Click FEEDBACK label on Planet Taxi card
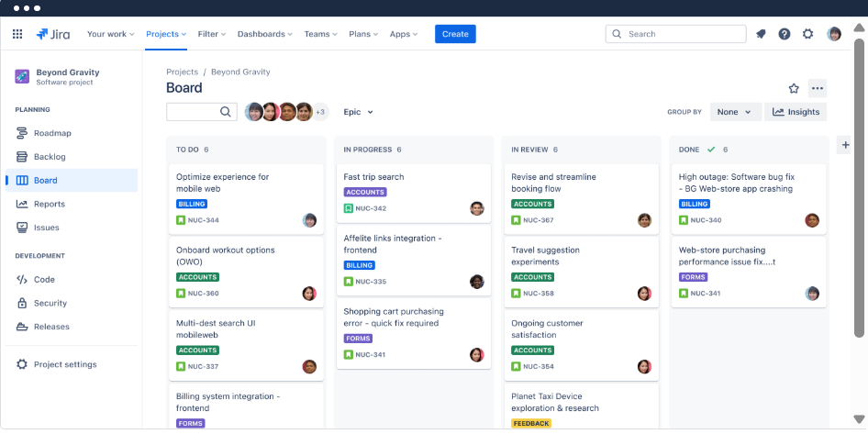The height and width of the screenshot is (434, 868). [x=531, y=424]
